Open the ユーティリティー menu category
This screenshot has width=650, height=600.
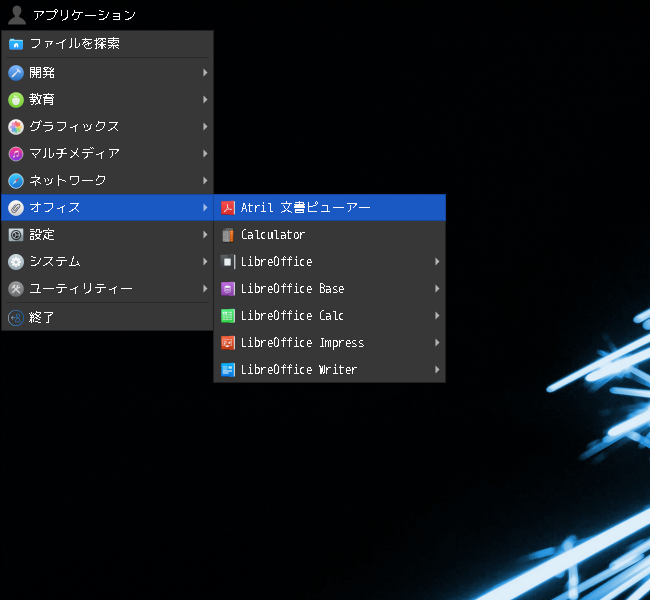tap(107, 289)
